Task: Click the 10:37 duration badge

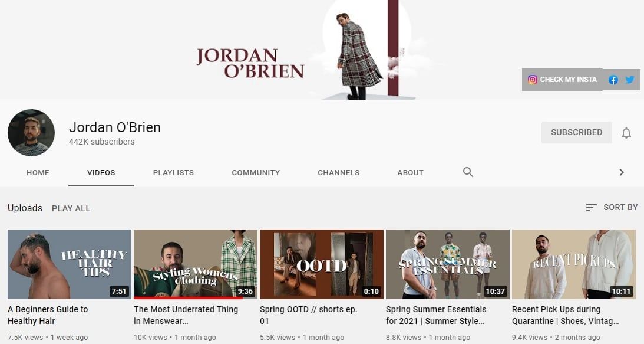Action: coord(495,291)
